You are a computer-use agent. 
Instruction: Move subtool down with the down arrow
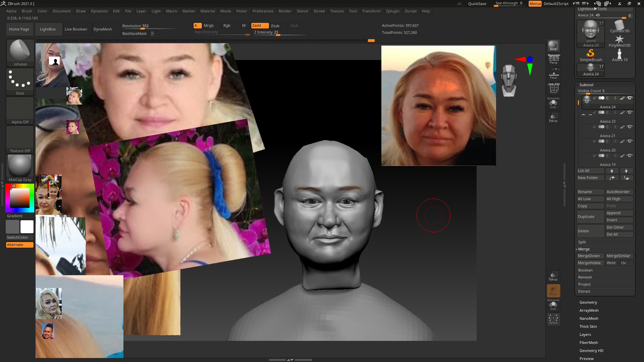tap(626, 171)
